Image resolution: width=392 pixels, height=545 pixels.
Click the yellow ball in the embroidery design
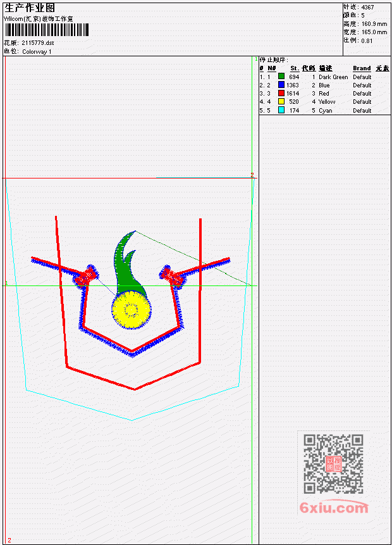132,310
